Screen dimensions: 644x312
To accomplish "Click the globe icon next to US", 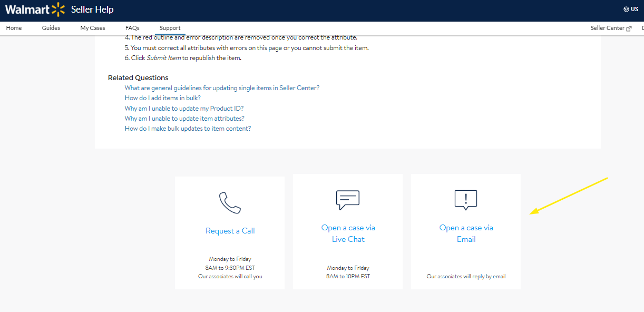I will [626, 9].
